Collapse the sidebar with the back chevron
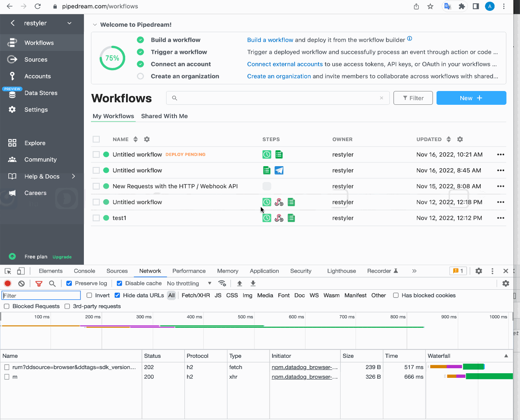This screenshot has width=520, height=420. coord(13,23)
